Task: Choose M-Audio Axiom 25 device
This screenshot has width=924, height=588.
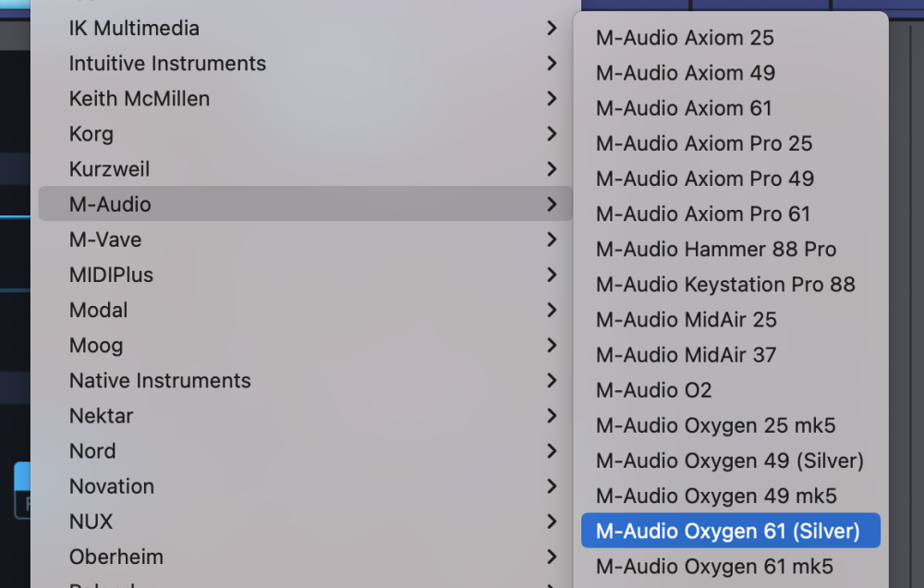Action: pos(685,38)
